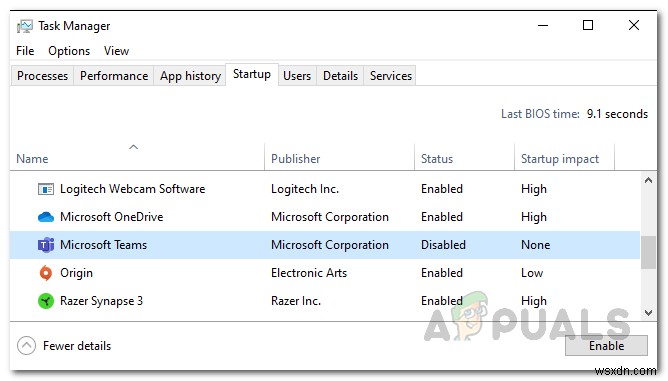Click High impact in Microsoft OneDrive row

(533, 217)
